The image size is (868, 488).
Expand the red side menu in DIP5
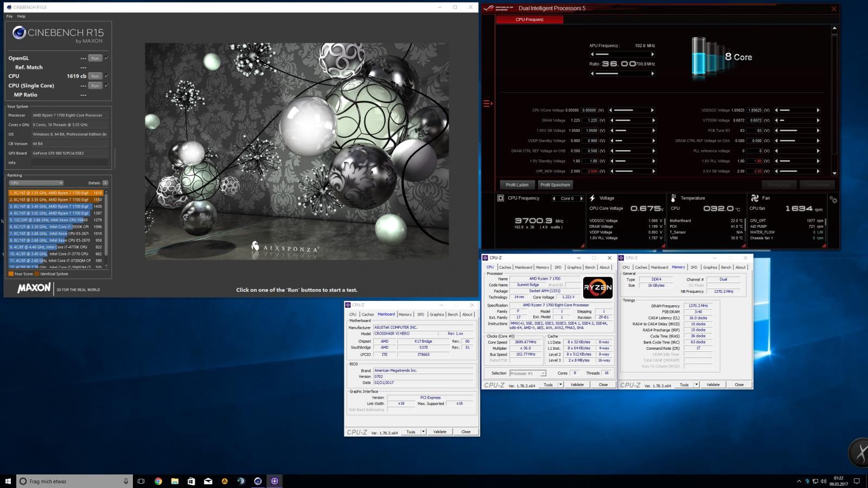(x=487, y=103)
